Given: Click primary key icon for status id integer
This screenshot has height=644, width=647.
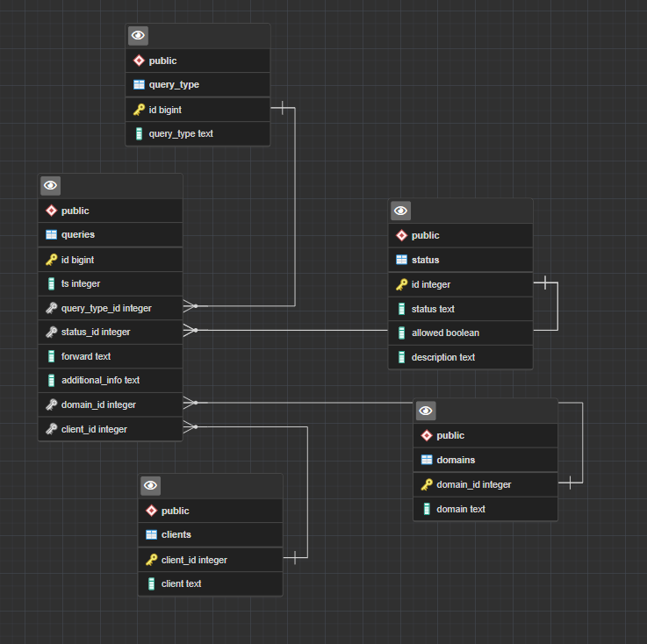Looking at the screenshot, I should pyautogui.click(x=401, y=284).
